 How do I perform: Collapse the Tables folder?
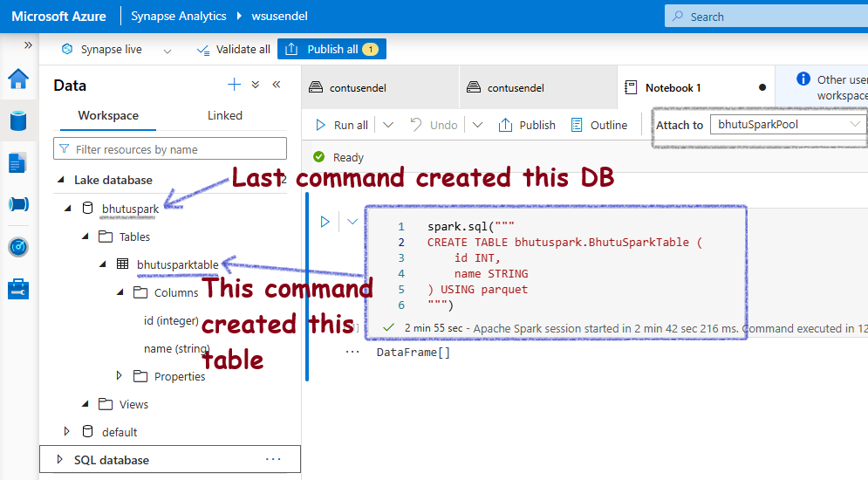point(85,237)
